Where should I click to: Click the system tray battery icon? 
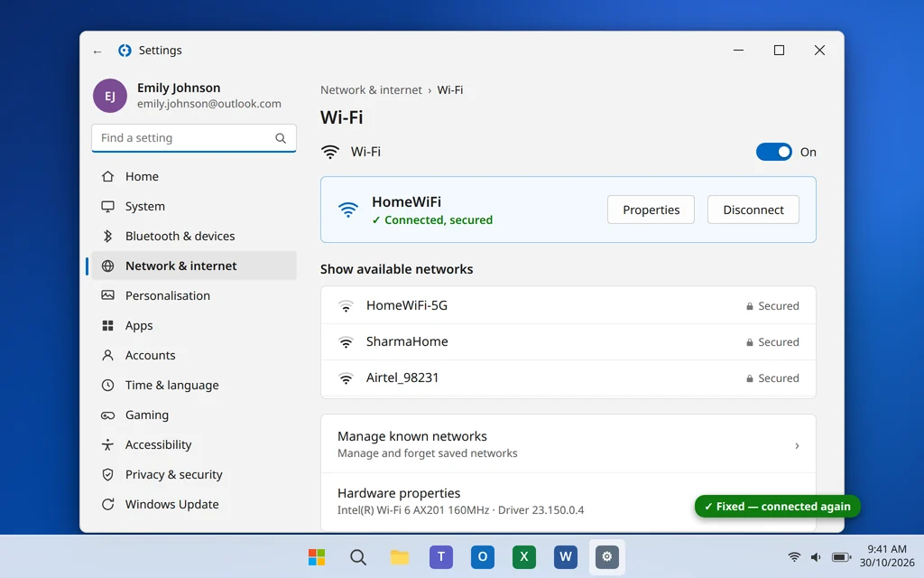pos(842,556)
